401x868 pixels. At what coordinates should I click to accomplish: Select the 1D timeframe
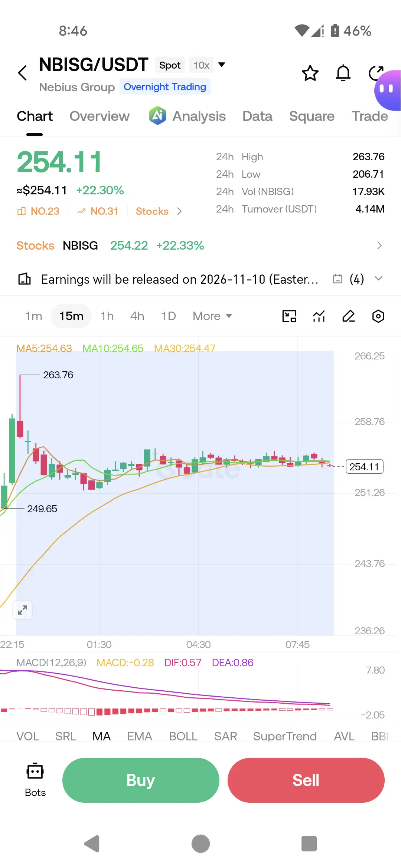[x=169, y=316]
